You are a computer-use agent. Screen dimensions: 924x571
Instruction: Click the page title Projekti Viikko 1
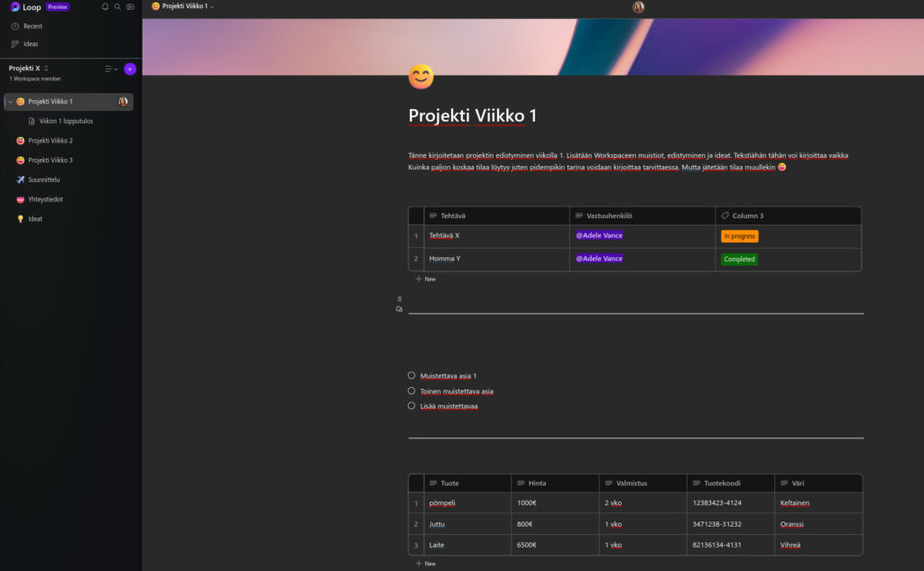473,115
